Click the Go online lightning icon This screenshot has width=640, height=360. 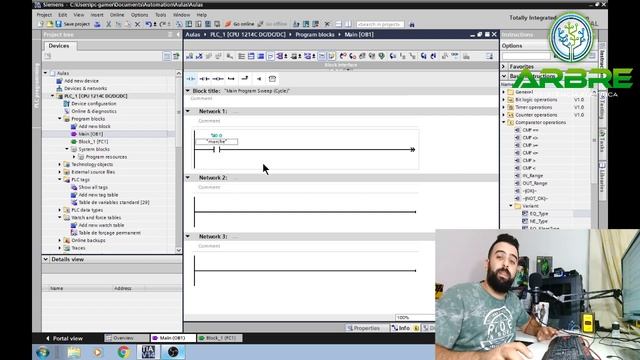[228, 24]
